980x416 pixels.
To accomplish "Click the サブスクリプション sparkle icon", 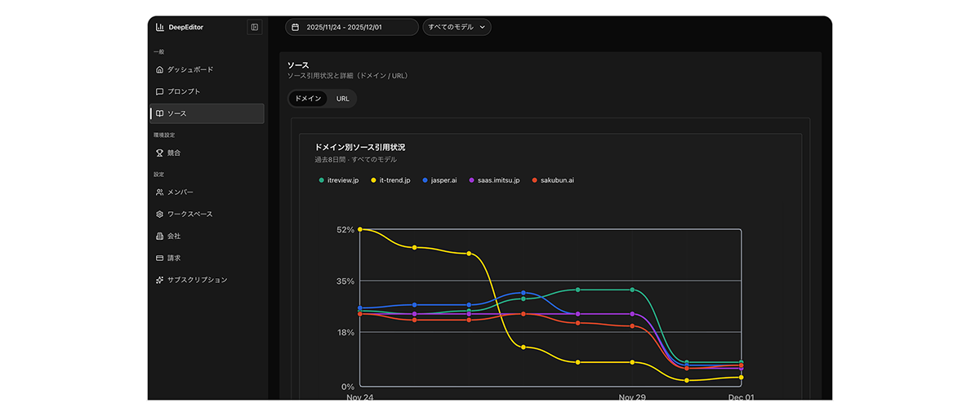I will (160, 280).
